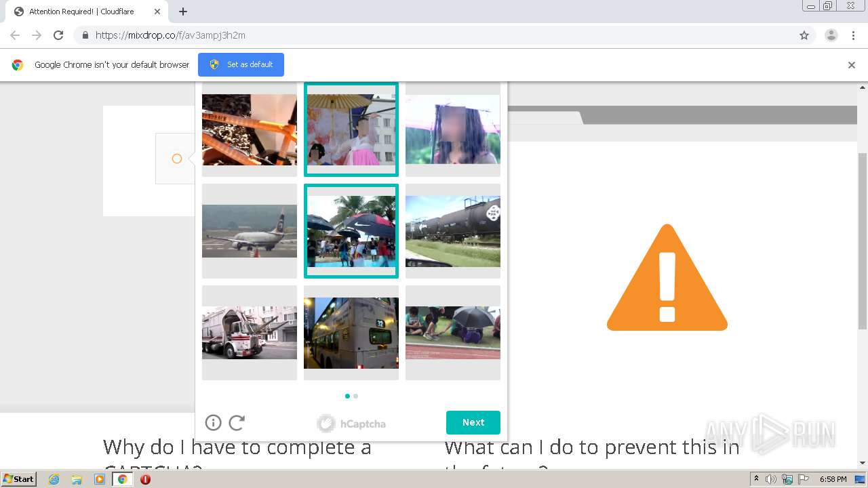Viewport: 868px width, 488px height.
Task: Select the blurred face pink umbrella tile
Action: click(x=453, y=129)
